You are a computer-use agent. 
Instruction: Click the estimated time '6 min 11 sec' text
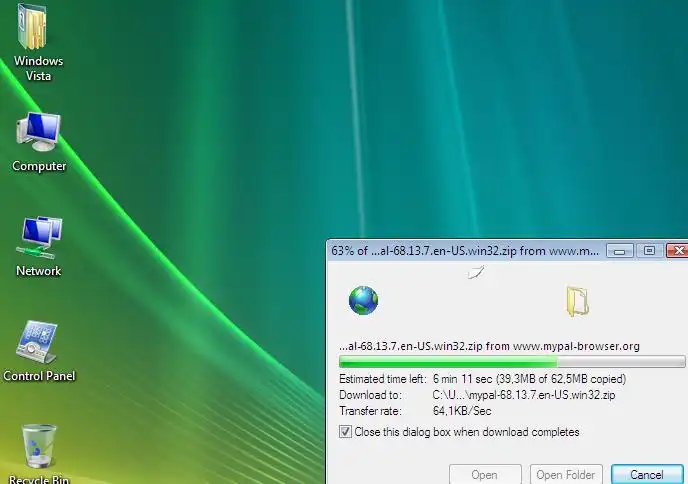coord(462,379)
